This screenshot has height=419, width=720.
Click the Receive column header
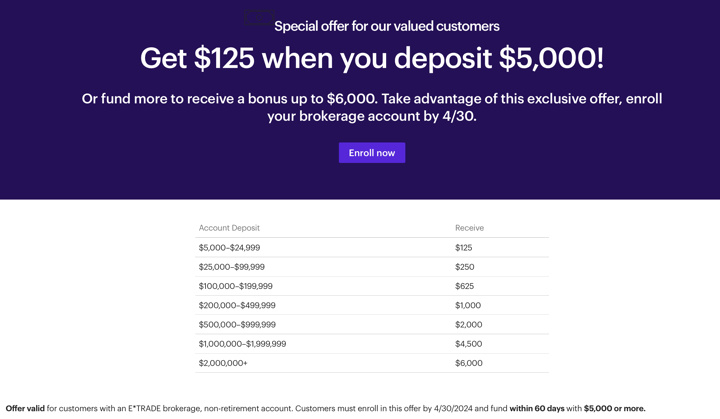click(469, 228)
